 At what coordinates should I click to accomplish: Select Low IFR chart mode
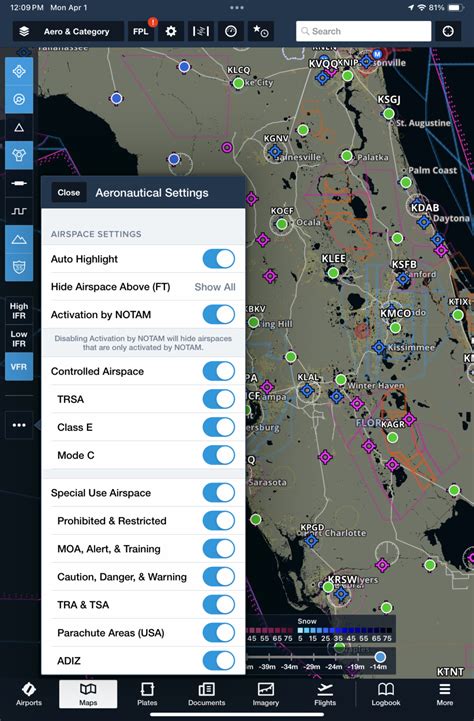19,339
